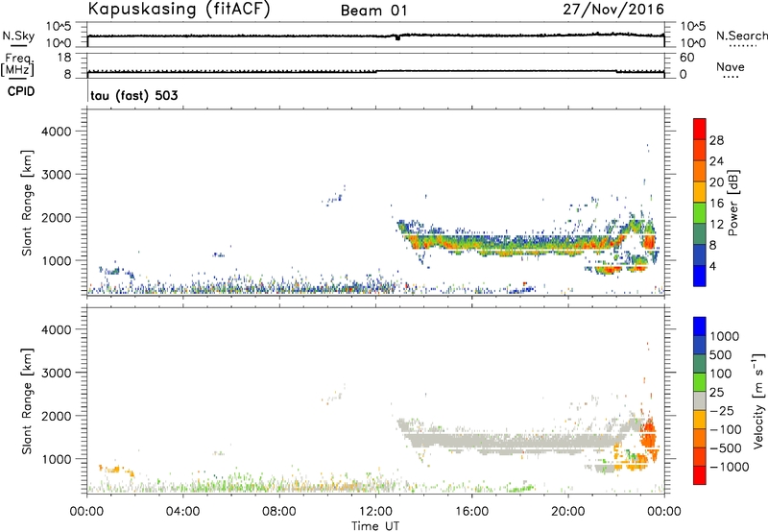Click the orange negative velocity patch near 23:30

pyautogui.click(x=650, y=436)
